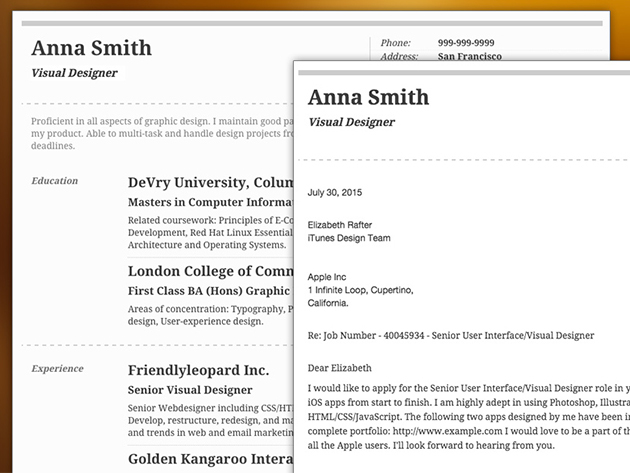Screen dimensions: 630x473
Task: Click the 'First Class BA (Hons) Graphic' line
Action: pos(209,291)
